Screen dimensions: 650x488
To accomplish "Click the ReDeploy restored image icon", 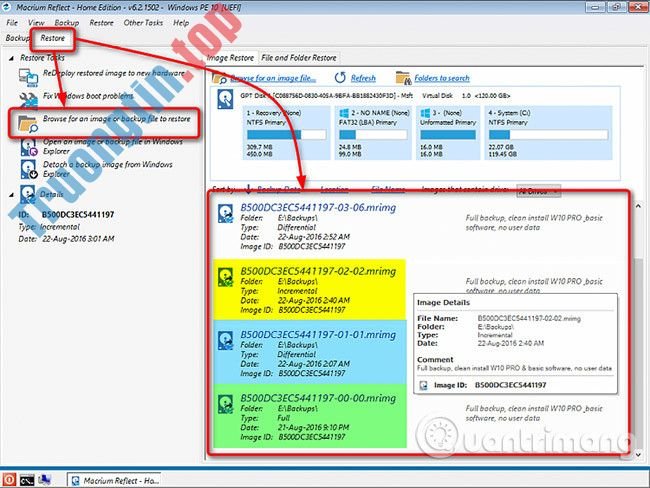I will point(28,77).
